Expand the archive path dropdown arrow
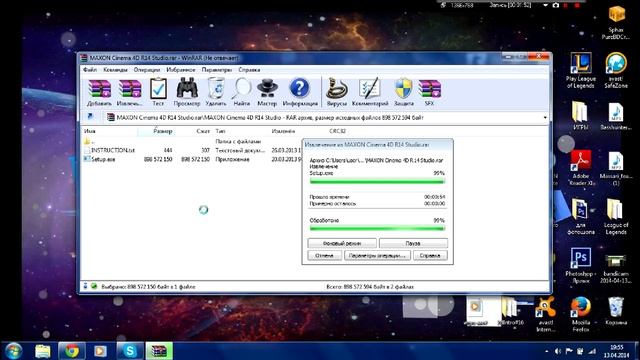This screenshot has height=360, width=640. pos(545,118)
